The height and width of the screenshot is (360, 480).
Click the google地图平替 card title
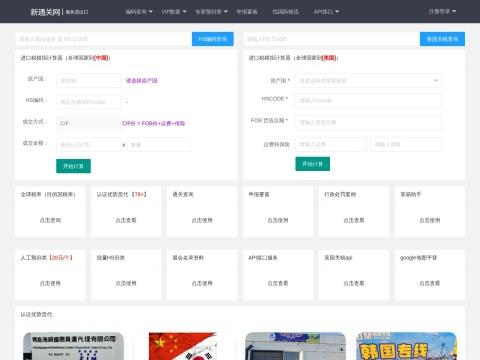(419, 258)
